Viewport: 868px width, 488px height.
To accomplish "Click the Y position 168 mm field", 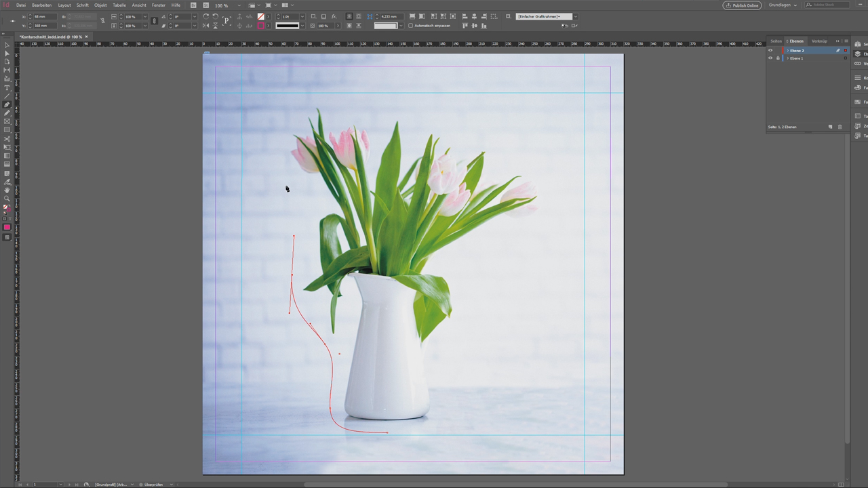I will pos(45,26).
